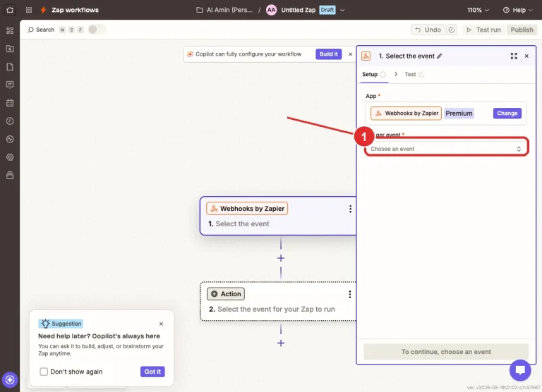
Task: Open the Zap history clock icon in sidebar
Action: click(x=10, y=121)
